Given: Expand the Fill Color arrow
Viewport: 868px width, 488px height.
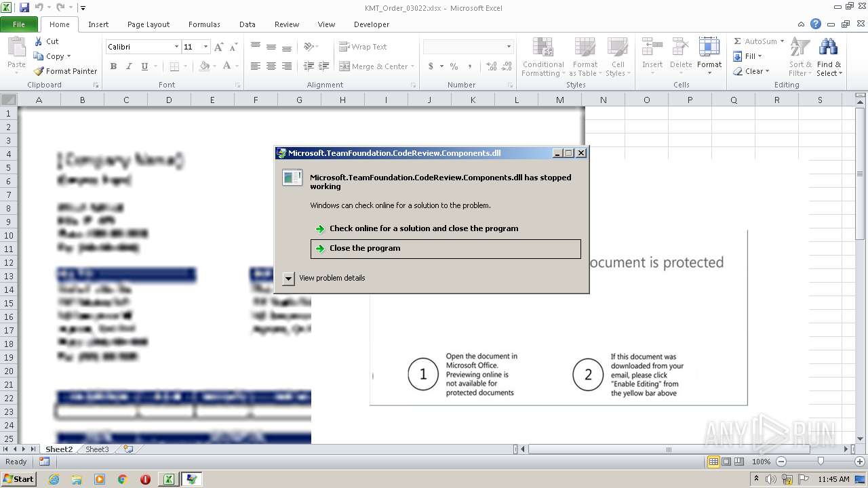Looking at the screenshot, I should click(214, 66).
